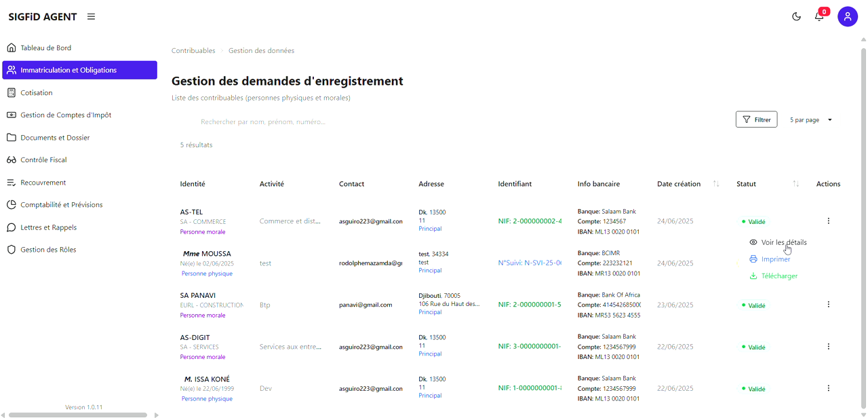
Task: Switch to dark mode with moon icon
Action: pos(797,17)
